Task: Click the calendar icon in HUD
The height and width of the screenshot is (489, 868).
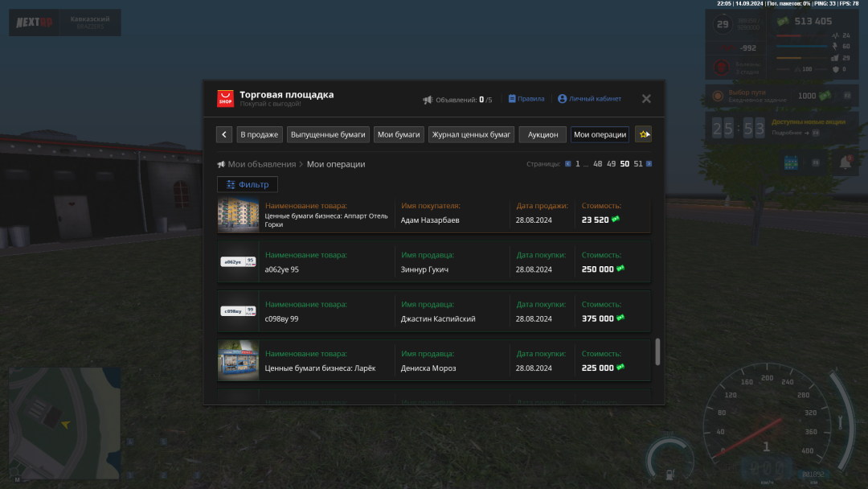Action: click(791, 162)
